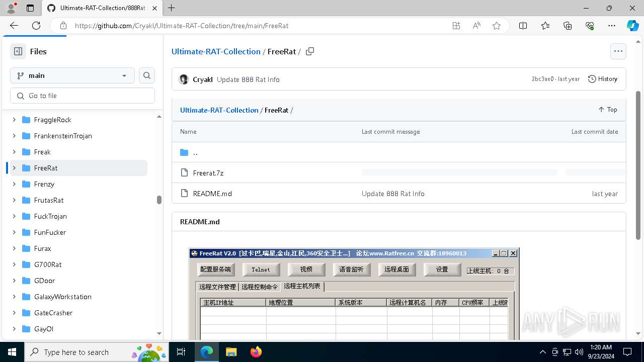Open Edge Settings and more menu
The width and height of the screenshot is (644, 362).
coord(612,26)
